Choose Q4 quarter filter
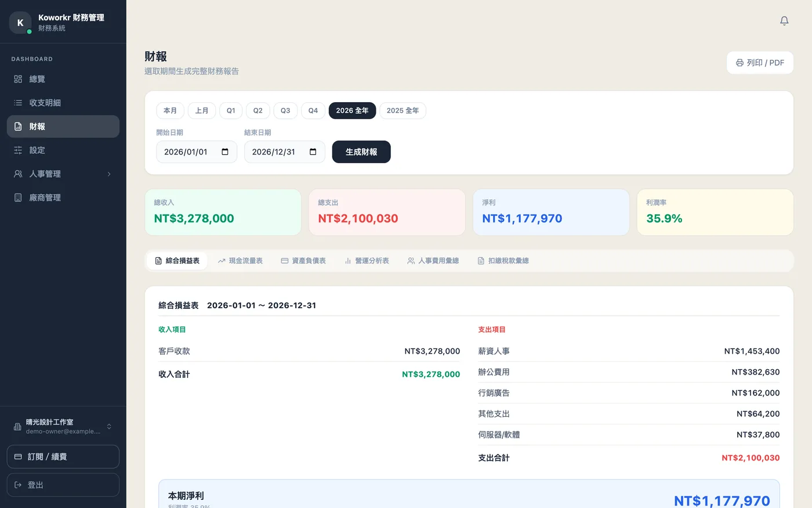 [313, 110]
